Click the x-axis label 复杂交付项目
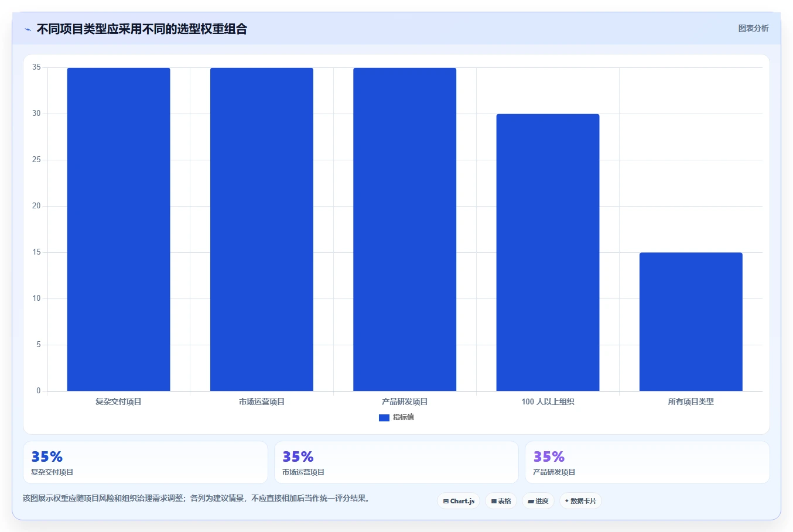The image size is (793, 532). click(x=119, y=401)
